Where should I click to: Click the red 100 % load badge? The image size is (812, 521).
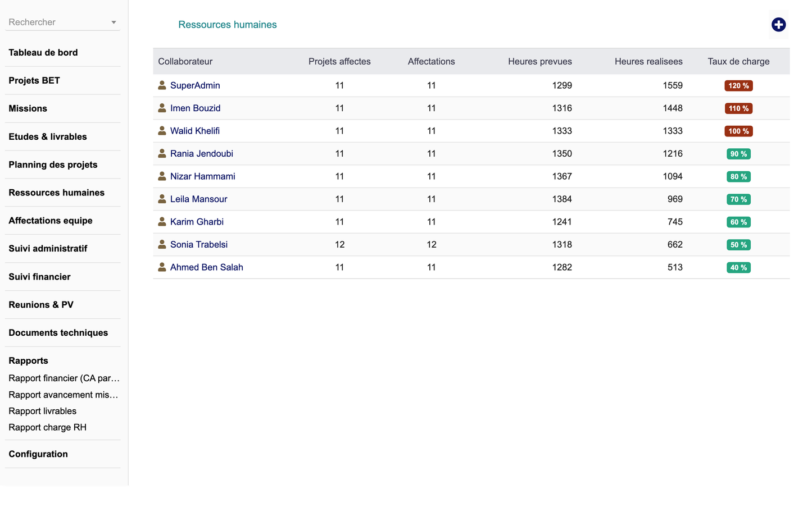point(738,131)
